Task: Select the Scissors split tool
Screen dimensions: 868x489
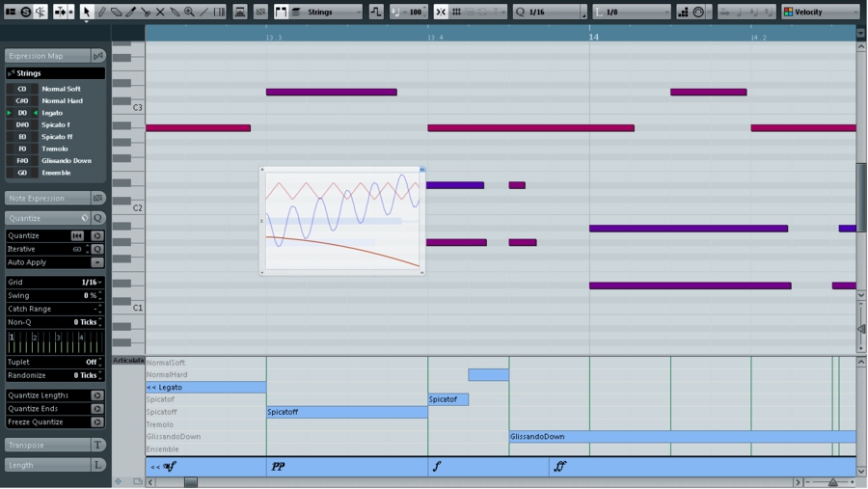Action: (x=146, y=12)
